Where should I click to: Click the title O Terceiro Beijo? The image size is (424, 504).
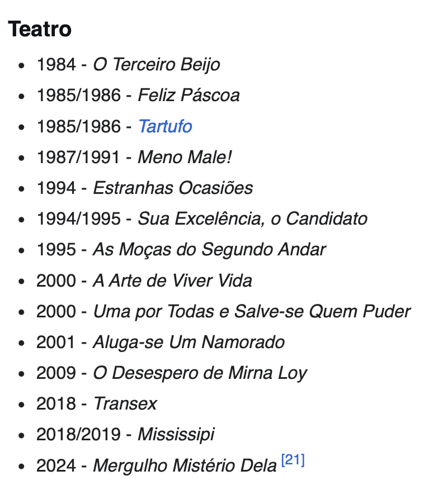156,65
